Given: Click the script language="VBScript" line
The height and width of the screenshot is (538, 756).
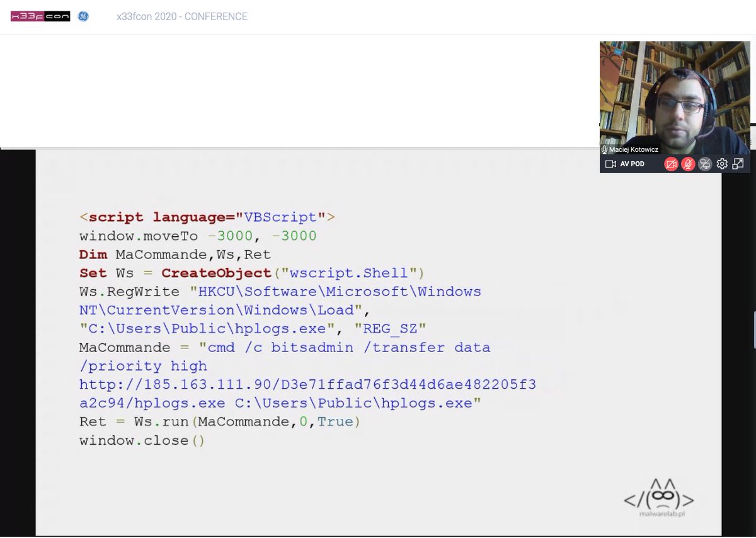Looking at the screenshot, I should click(x=207, y=217).
